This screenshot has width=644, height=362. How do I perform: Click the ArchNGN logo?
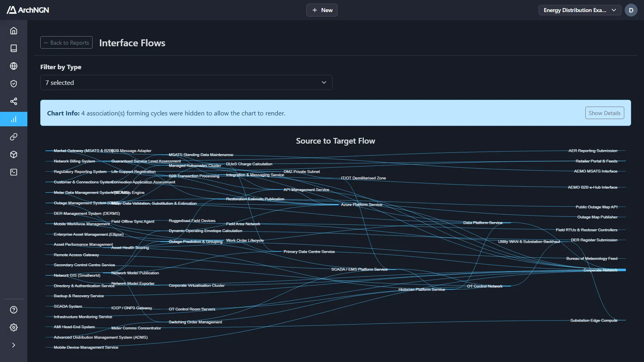tap(28, 10)
